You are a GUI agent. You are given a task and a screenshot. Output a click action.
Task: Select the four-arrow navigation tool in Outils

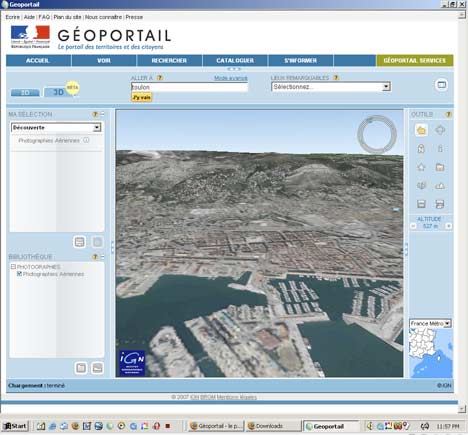pos(440,130)
